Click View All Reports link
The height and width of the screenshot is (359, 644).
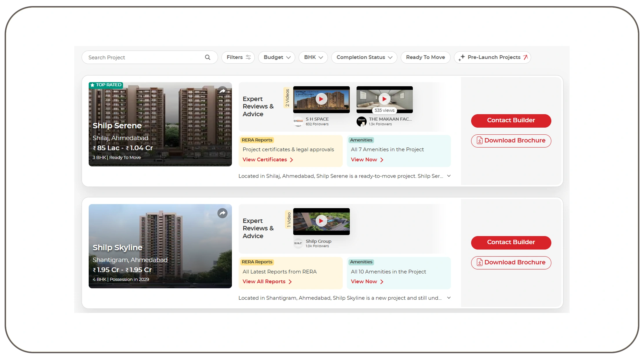click(267, 282)
